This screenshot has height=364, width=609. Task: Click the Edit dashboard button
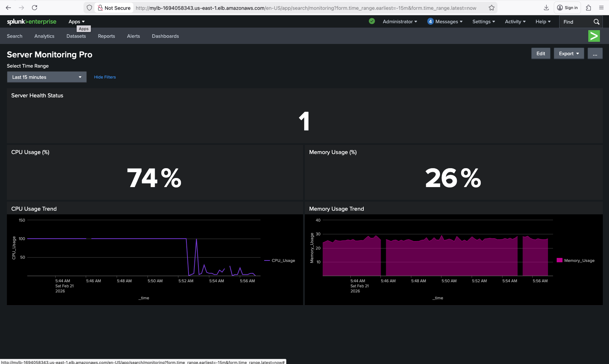click(x=541, y=53)
